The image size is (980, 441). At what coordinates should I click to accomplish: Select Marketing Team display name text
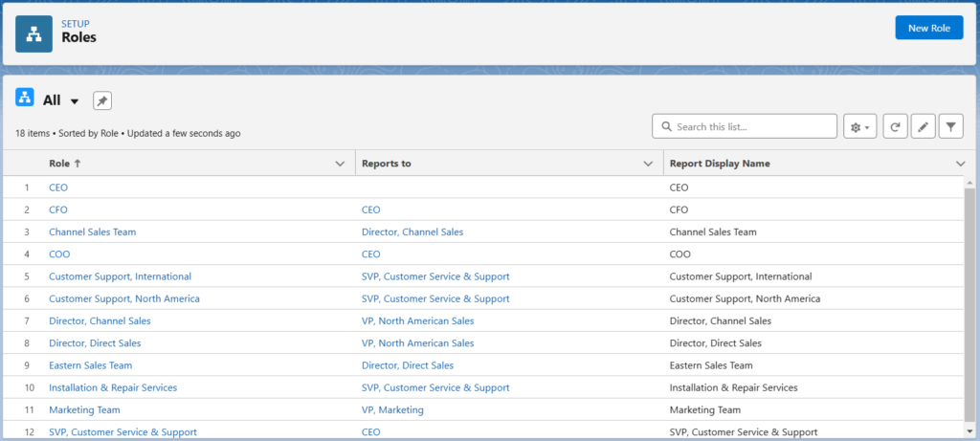[705, 409]
